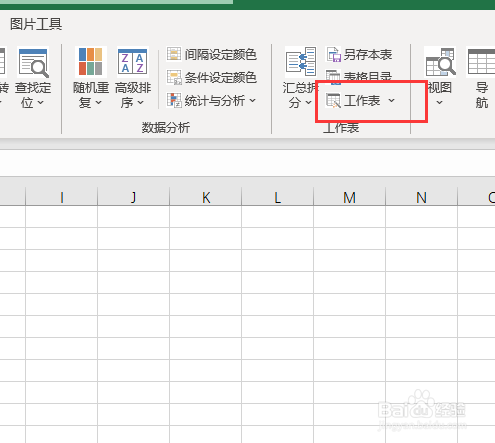Click the 高级排序 ZA/AZ icon
The image size is (495, 443).
click(133, 62)
